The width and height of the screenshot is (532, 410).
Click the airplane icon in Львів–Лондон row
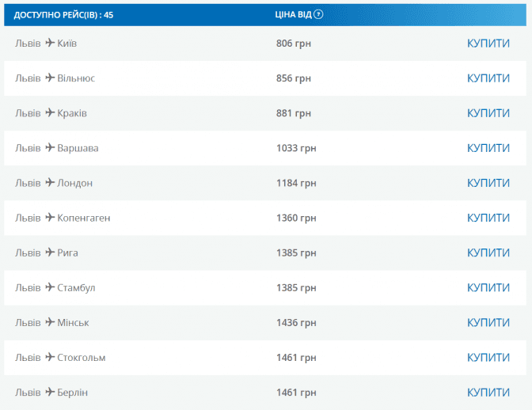(50, 183)
